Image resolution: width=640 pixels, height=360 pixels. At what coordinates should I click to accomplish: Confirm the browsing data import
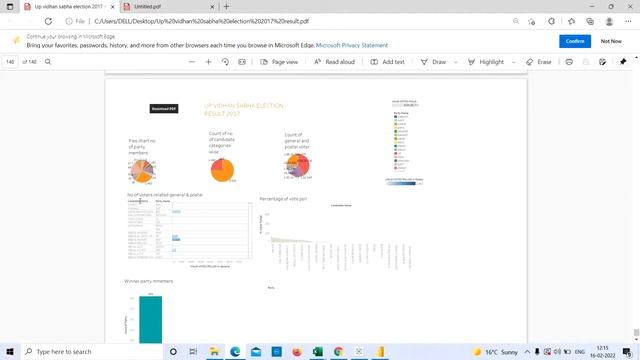coord(575,41)
